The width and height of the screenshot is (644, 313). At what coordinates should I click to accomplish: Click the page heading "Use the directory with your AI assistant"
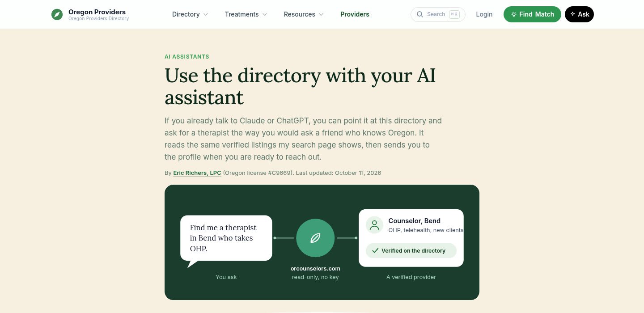coord(300,86)
